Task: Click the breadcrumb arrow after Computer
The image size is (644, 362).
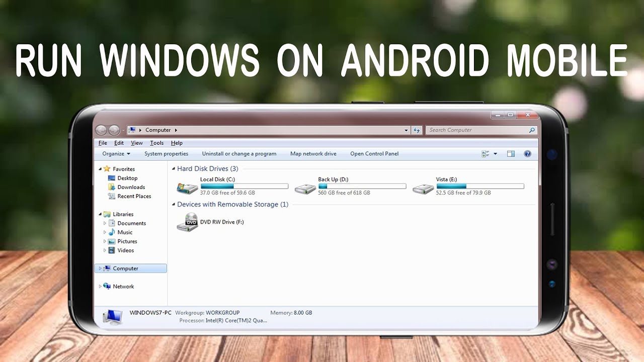Action: coord(176,130)
